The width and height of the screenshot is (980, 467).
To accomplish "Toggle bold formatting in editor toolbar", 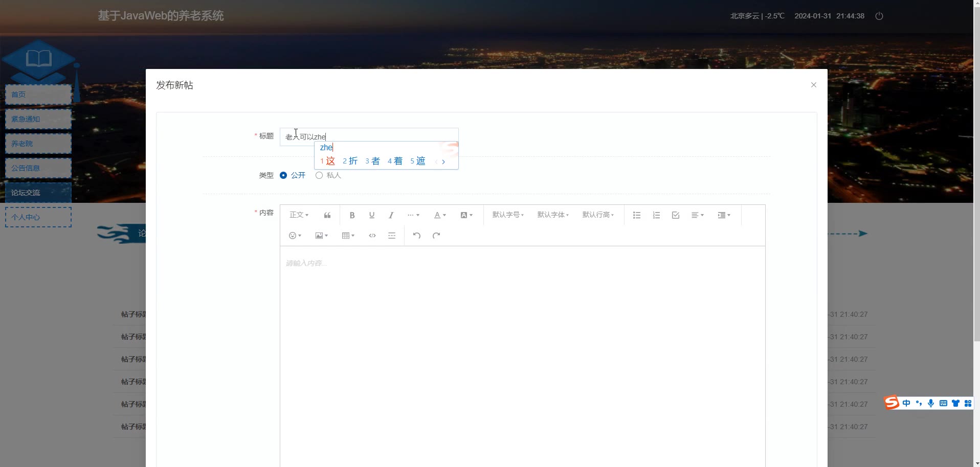I will [352, 215].
